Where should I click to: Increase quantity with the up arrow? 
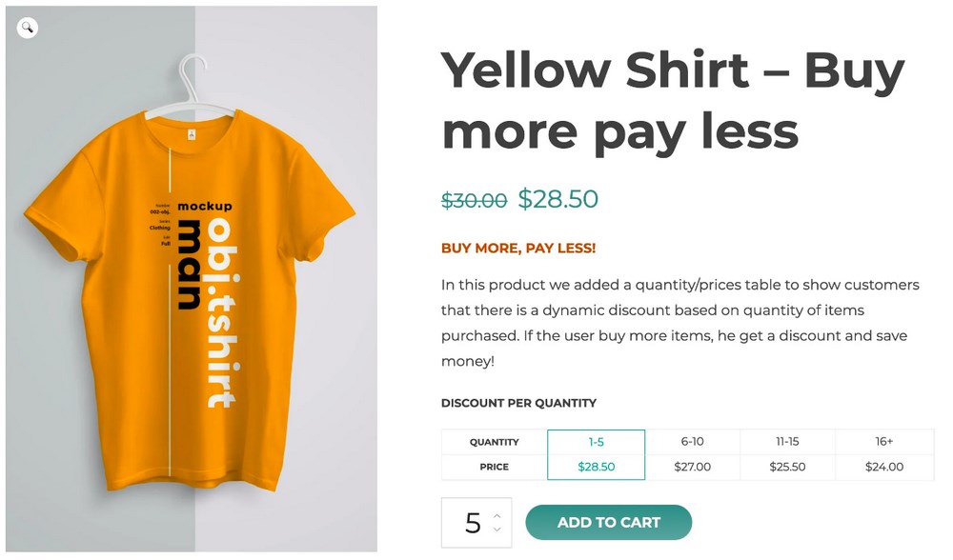pos(497,515)
